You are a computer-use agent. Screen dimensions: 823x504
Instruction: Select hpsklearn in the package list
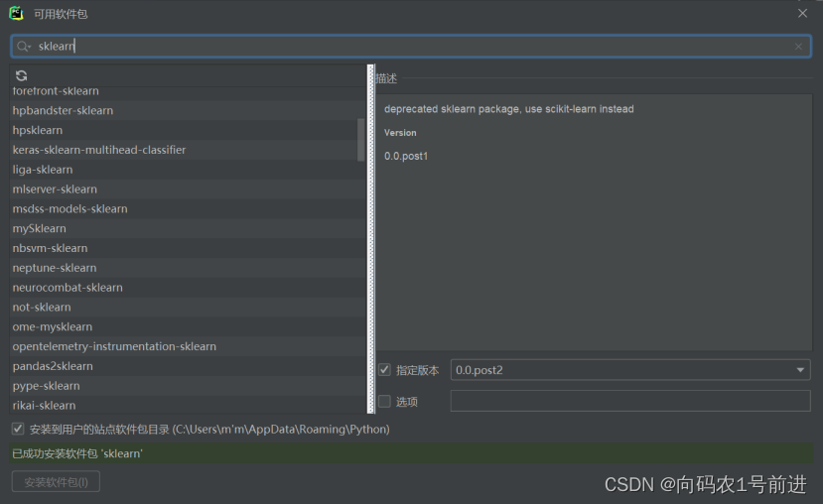tap(188, 130)
